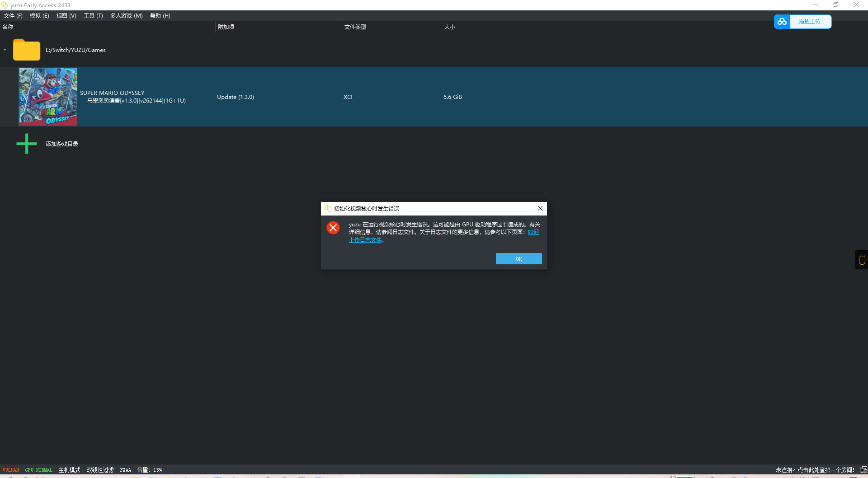Click the yellow Games folder icon
868x478 pixels.
(x=27, y=50)
